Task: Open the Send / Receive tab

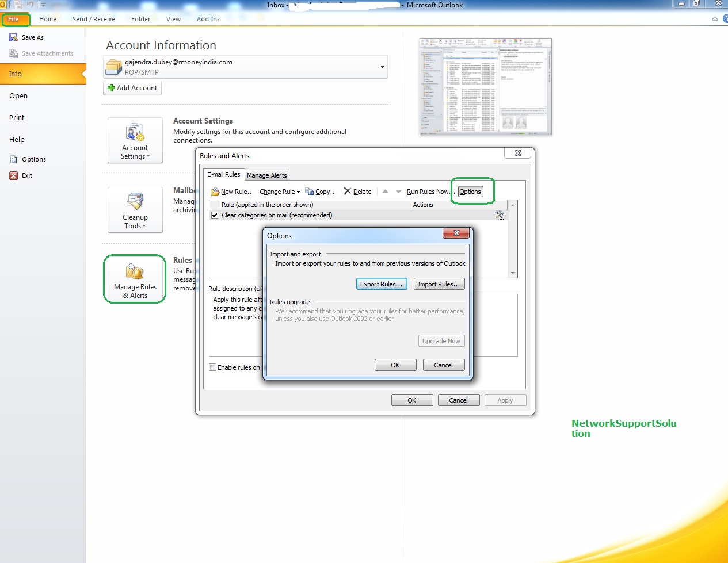Action: click(94, 19)
